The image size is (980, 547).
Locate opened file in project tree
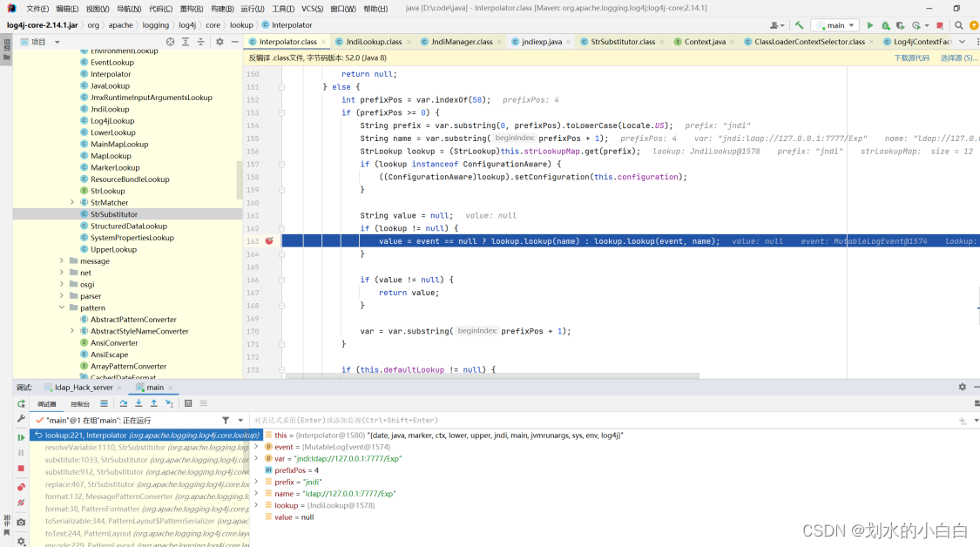pos(171,42)
